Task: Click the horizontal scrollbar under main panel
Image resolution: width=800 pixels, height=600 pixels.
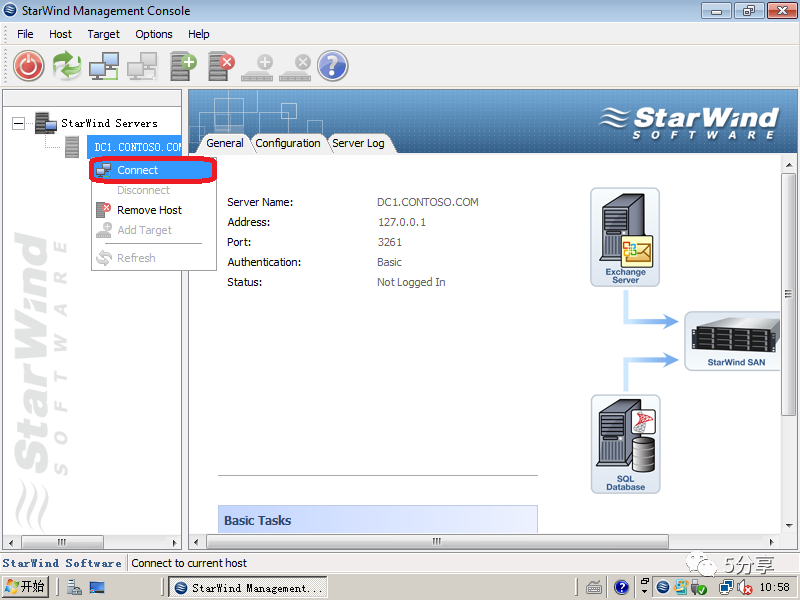Action: pos(437,541)
